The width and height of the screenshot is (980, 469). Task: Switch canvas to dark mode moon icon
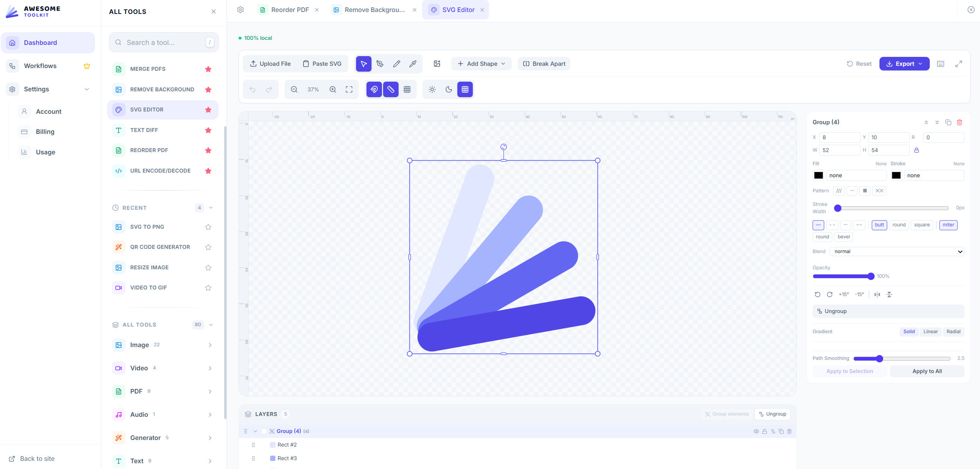tap(448, 89)
